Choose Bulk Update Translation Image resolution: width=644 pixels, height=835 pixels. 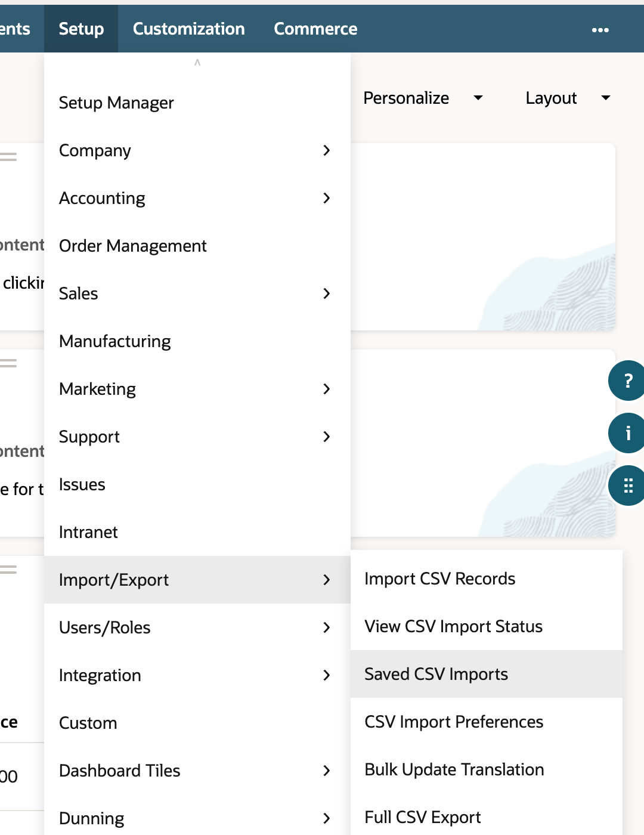tap(487, 769)
